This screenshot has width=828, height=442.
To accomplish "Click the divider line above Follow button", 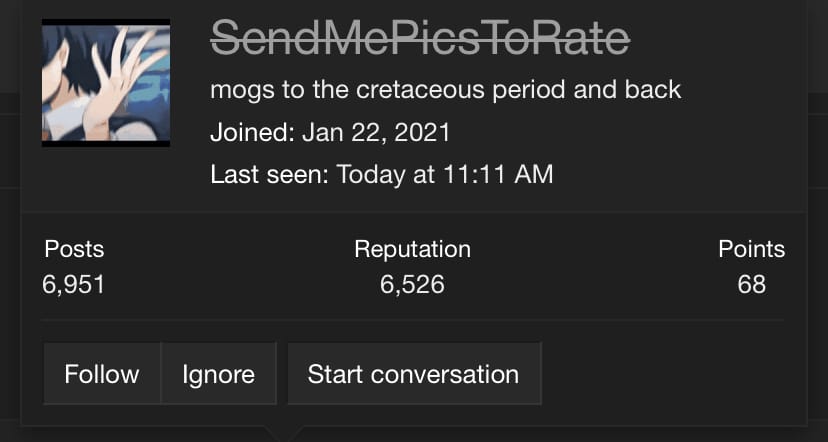I will (x=412, y=319).
